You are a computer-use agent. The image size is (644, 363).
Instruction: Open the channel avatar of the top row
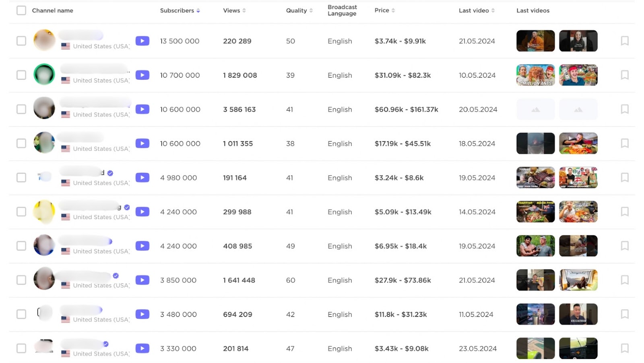(x=44, y=41)
